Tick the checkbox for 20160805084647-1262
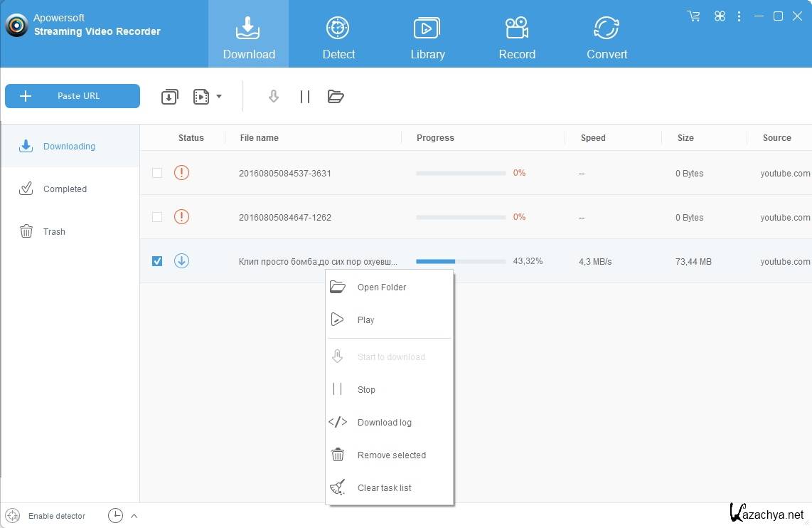 157,217
